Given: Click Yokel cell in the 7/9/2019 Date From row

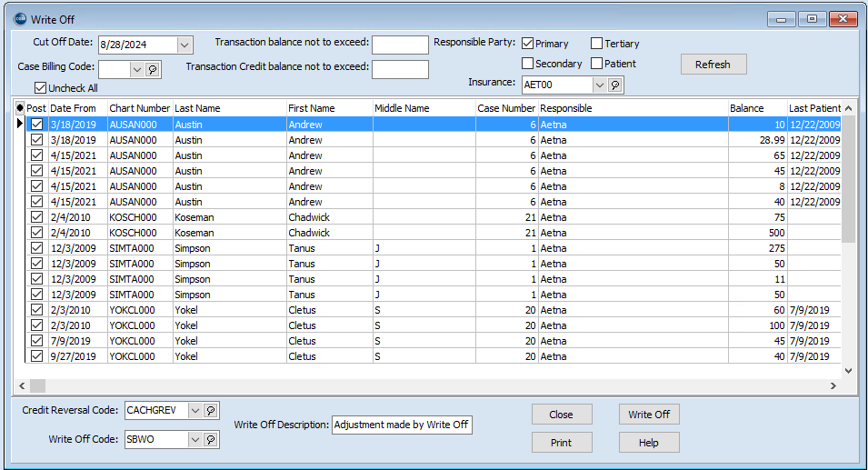Looking at the screenshot, I should tap(230, 341).
